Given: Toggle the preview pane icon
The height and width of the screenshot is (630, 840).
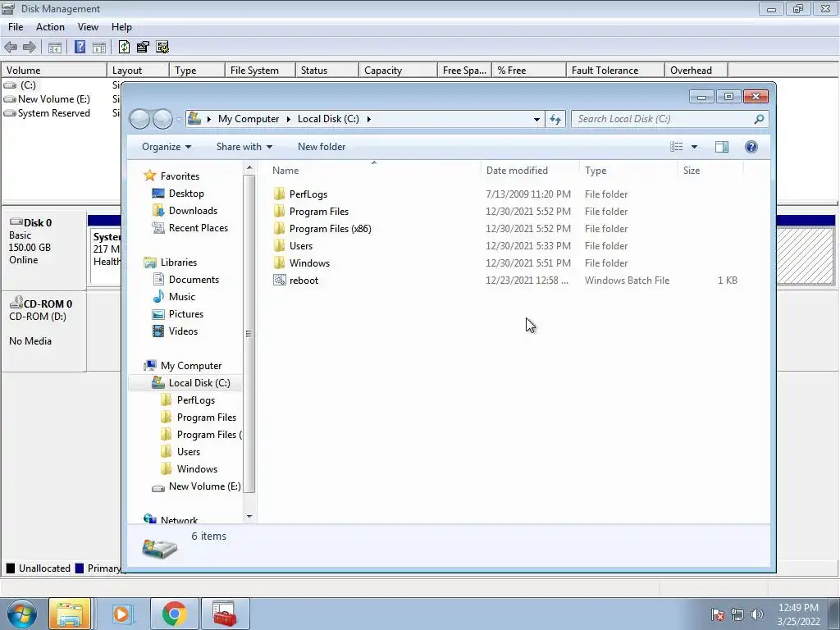Looking at the screenshot, I should [722, 147].
